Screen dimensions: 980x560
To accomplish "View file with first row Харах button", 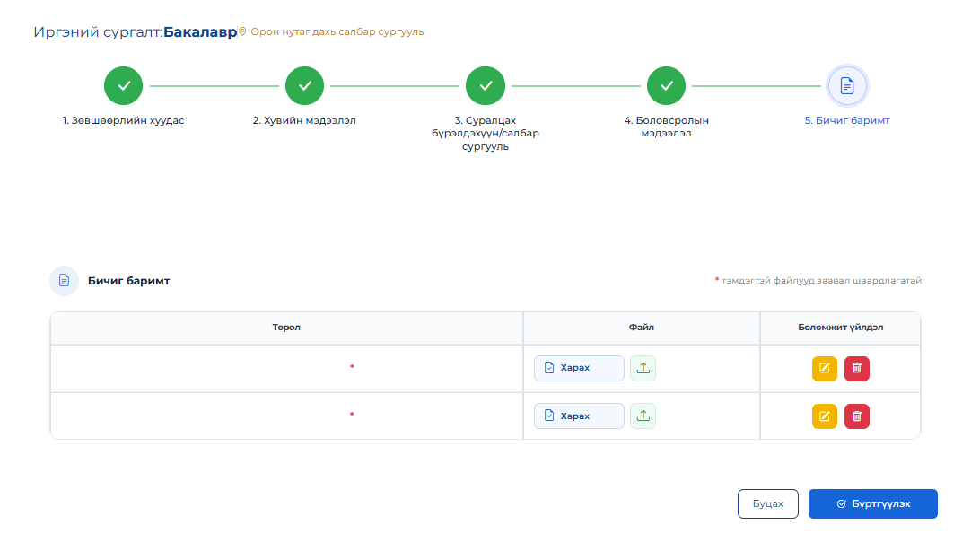I will point(579,368).
